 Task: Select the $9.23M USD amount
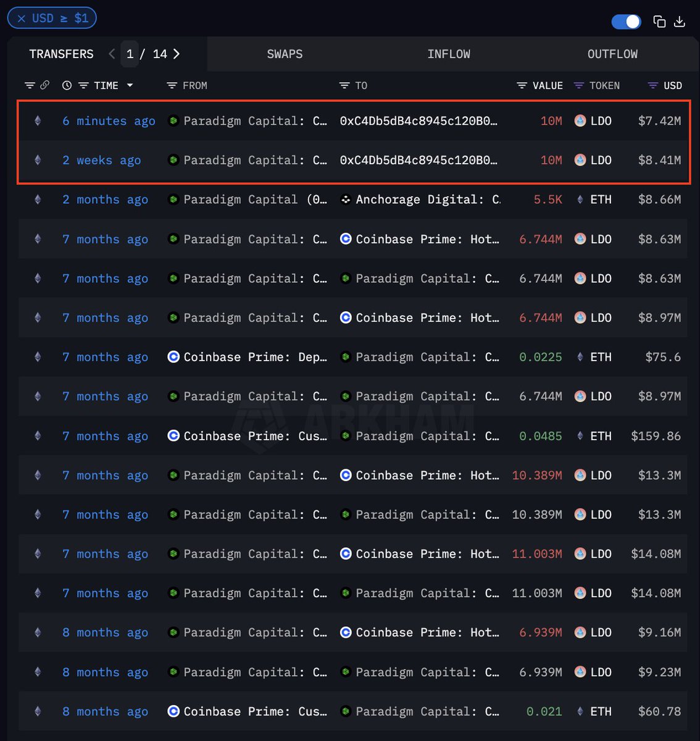click(x=659, y=672)
